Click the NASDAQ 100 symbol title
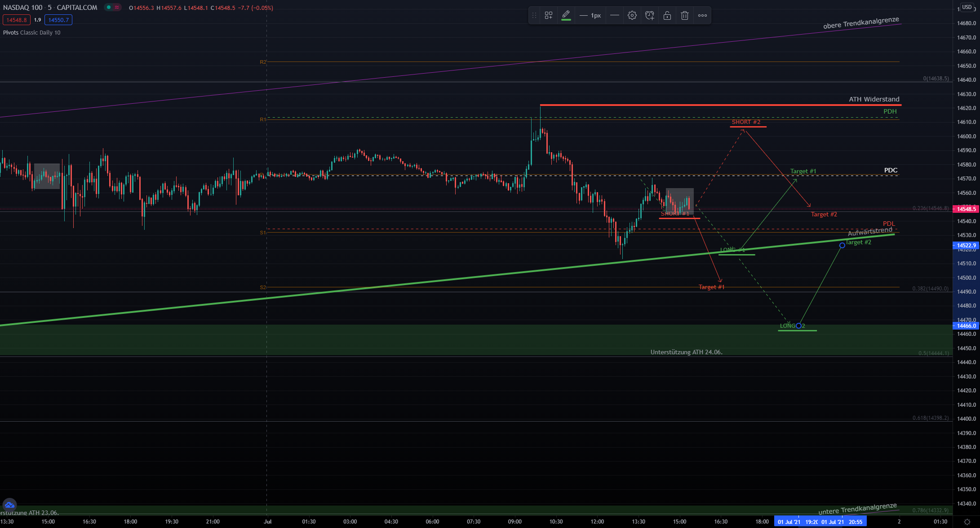Screen dimensions: 980x528 22,7
